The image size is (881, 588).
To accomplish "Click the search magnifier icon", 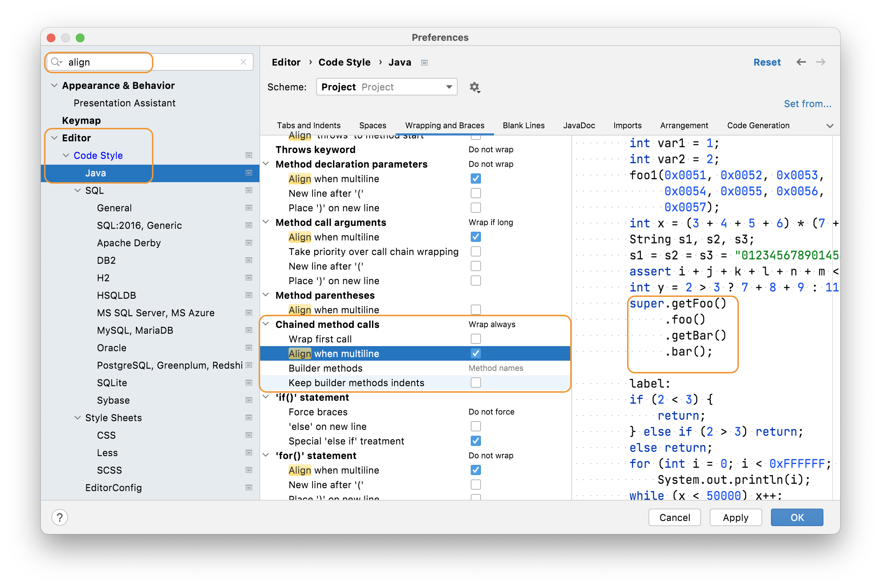I will pos(56,62).
